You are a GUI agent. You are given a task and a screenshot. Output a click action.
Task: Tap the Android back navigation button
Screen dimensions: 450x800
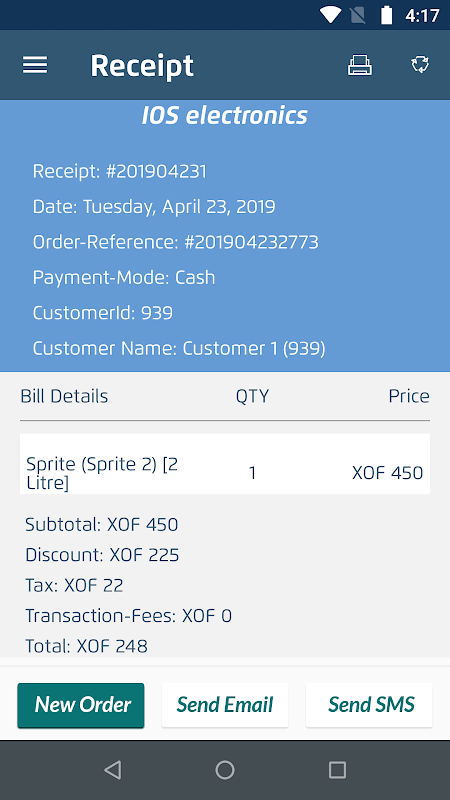click(x=112, y=769)
